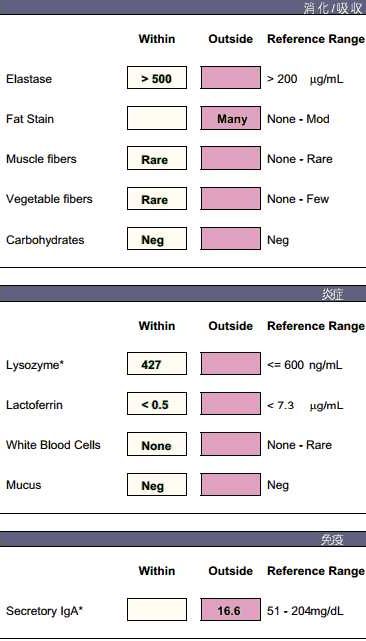The image size is (366, 641).
Task: Click the pink Mucus outside box
Action: [231, 484]
